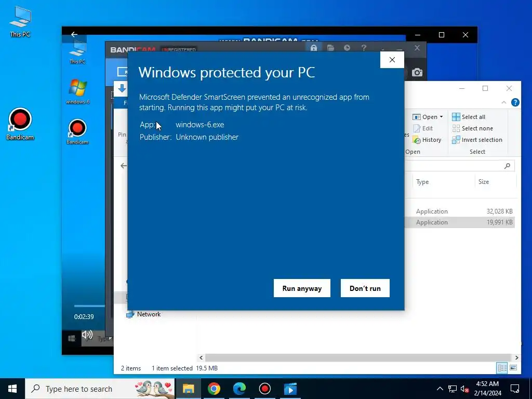
Task: Close the Windows protected your PC dialog
Action: pos(392,60)
